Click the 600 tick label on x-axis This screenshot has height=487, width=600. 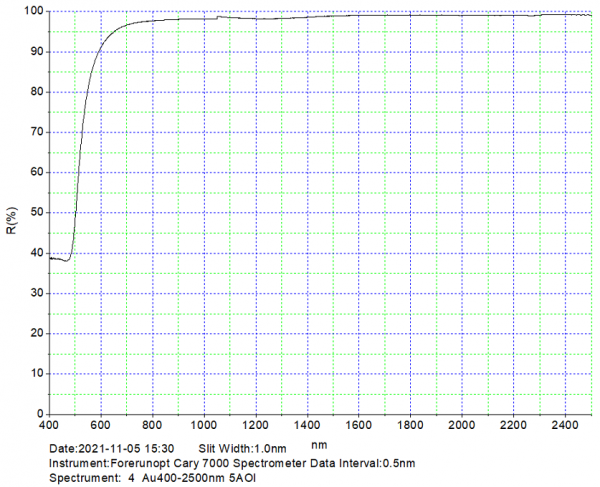pyautogui.click(x=101, y=426)
